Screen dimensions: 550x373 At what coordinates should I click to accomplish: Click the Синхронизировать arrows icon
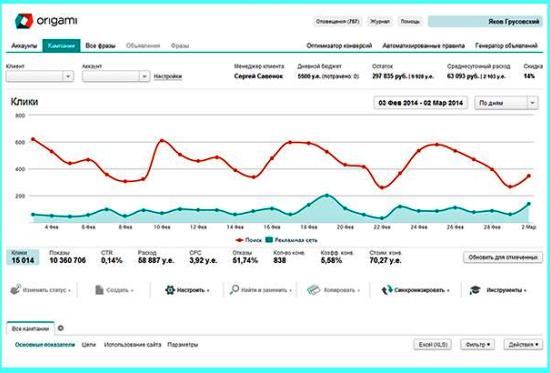click(387, 290)
